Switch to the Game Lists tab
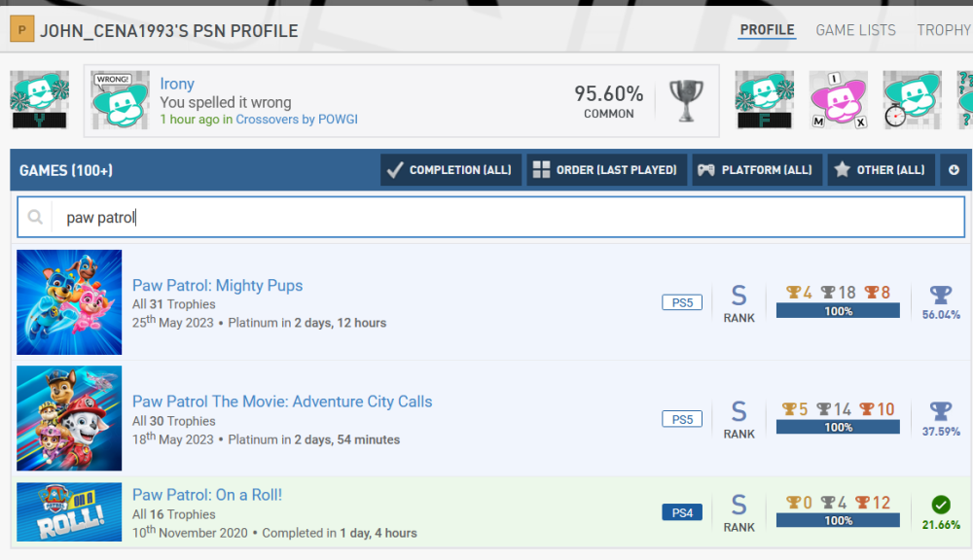The image size is (973, 560). (x=855, y=30)
